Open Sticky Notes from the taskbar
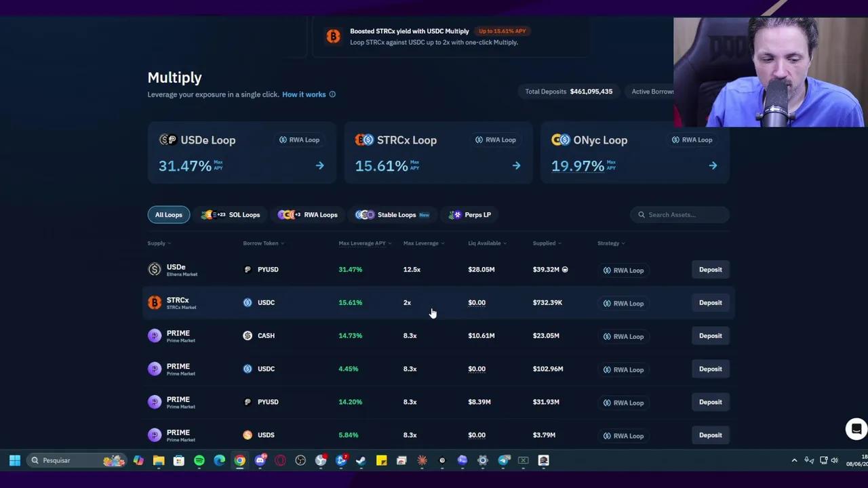868x488 pixels. 382,461
